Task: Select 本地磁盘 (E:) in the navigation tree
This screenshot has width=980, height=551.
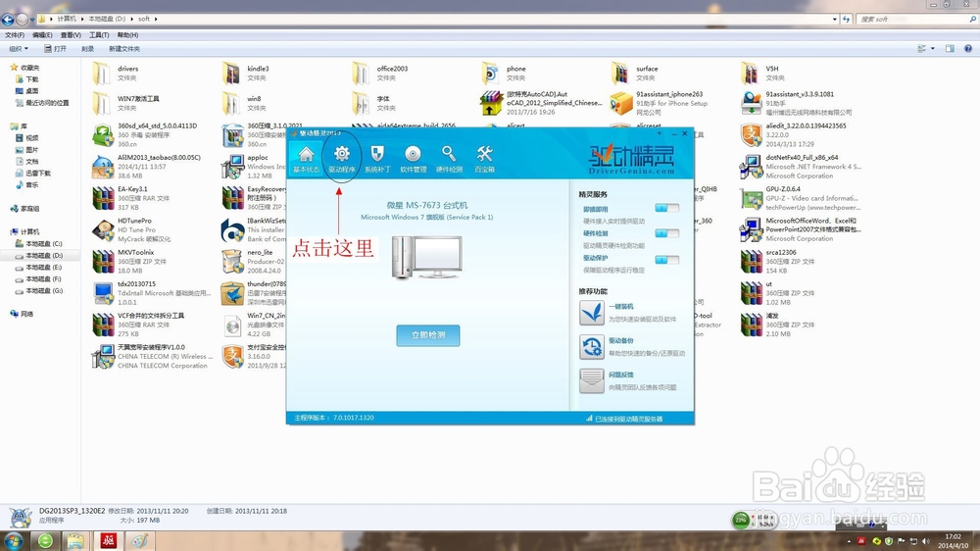Action: coord(39,267)
